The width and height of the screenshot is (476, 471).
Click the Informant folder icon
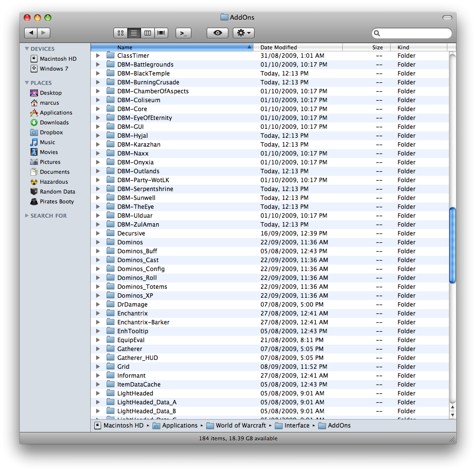click(110, 375)
